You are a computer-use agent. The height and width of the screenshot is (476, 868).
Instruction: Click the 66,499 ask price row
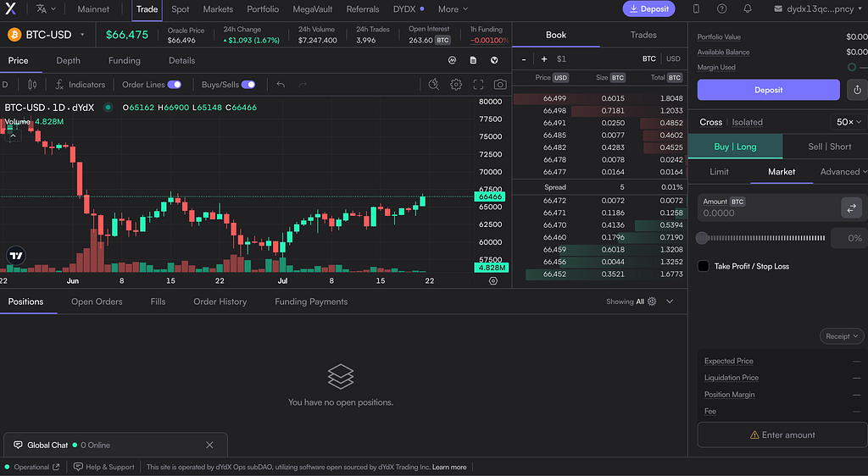600,98
